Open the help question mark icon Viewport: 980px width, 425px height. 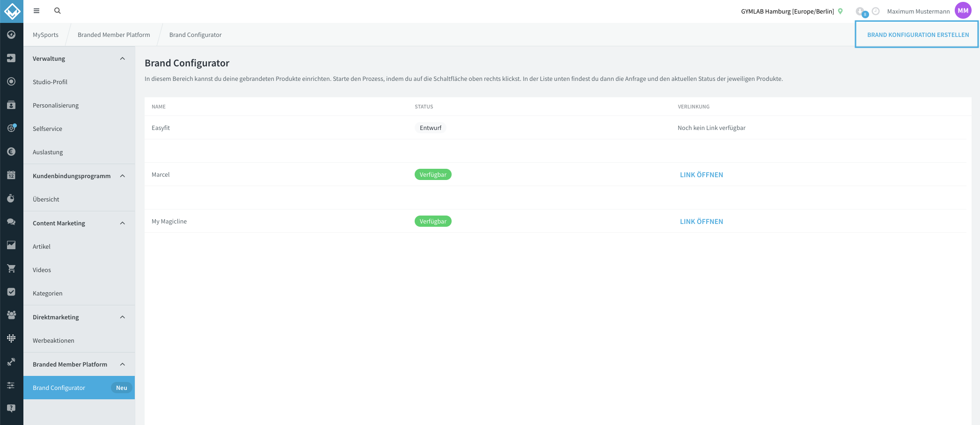(11, 408)
